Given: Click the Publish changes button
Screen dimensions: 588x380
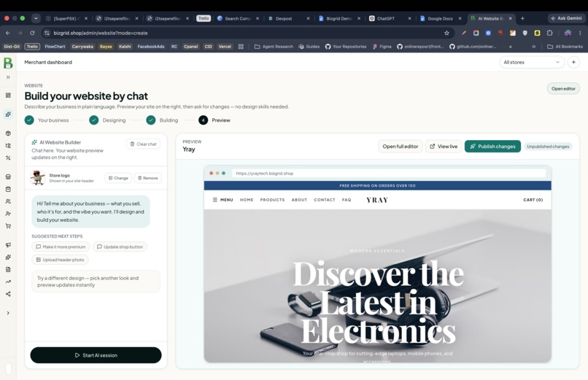Looking at the screenshot, I should tap(492, 146).
